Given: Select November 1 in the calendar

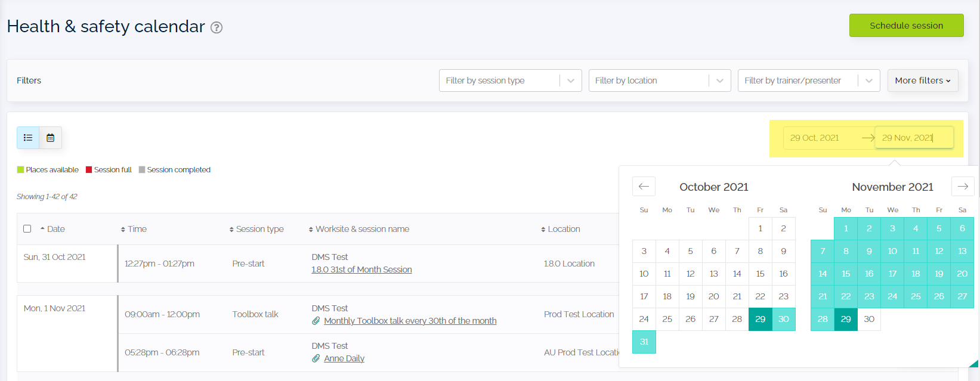Looking at the screenshot, I should click(846, 228).
